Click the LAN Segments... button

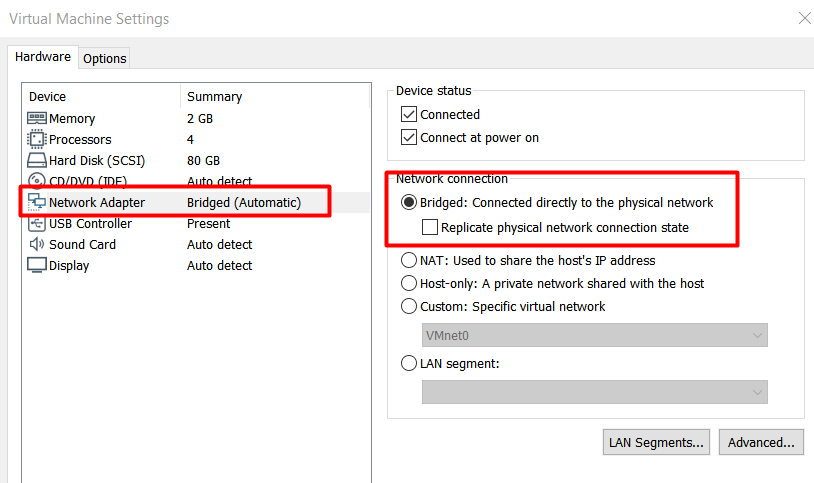pos(656,442)
